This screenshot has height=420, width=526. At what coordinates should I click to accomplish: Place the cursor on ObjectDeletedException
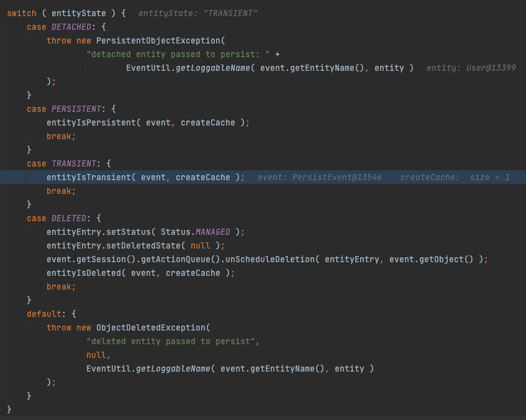coord(151,327)
